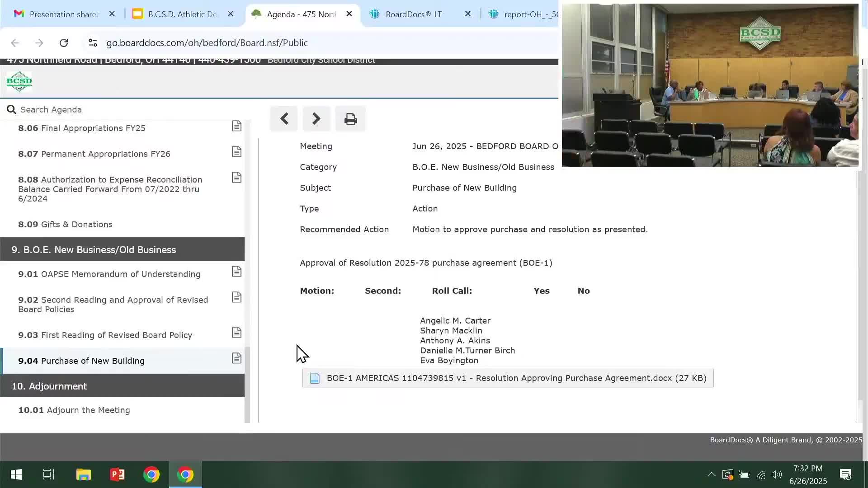This screenshot has width=868, height=488.
Task: Click the next agenda item arrow
Action: tap(316, 119)
